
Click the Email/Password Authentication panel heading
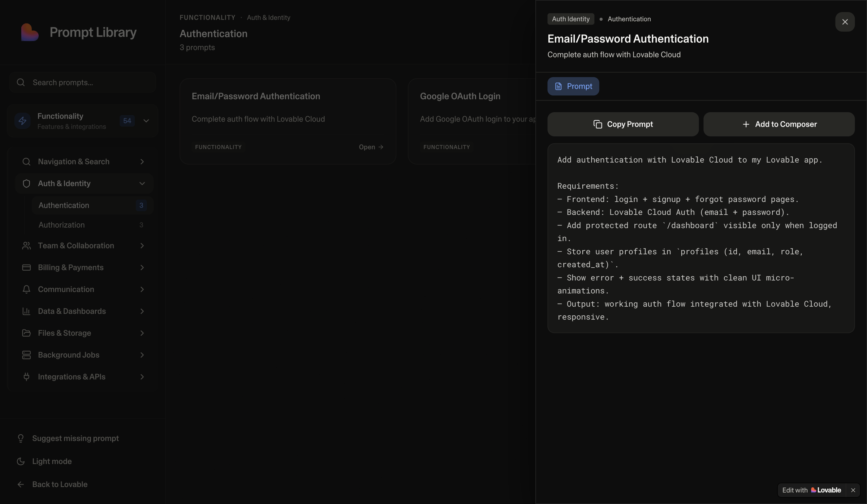628,39
